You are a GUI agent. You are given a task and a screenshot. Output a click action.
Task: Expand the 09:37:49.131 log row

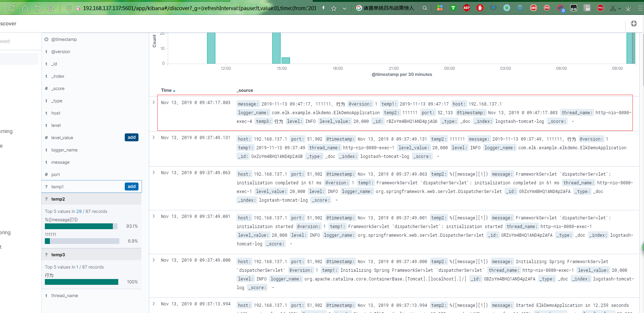[154, 138]
